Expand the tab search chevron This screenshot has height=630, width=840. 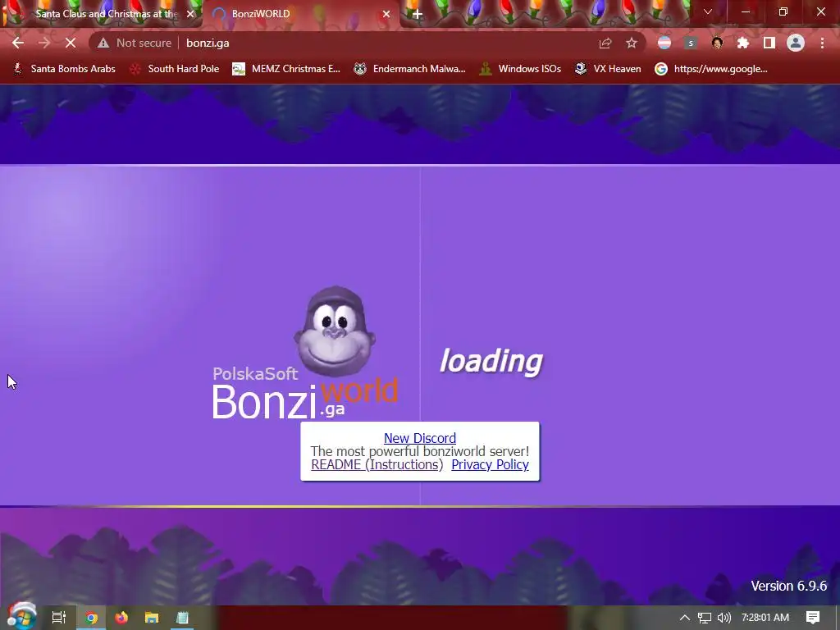708,11
